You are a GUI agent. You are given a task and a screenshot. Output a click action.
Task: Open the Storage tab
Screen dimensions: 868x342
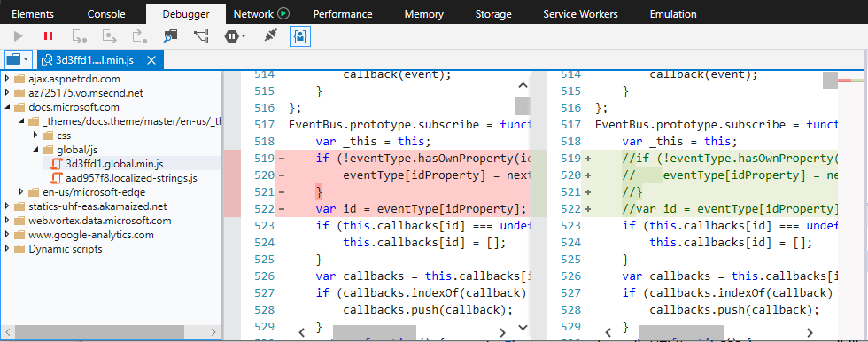click(x=492, y=14)
